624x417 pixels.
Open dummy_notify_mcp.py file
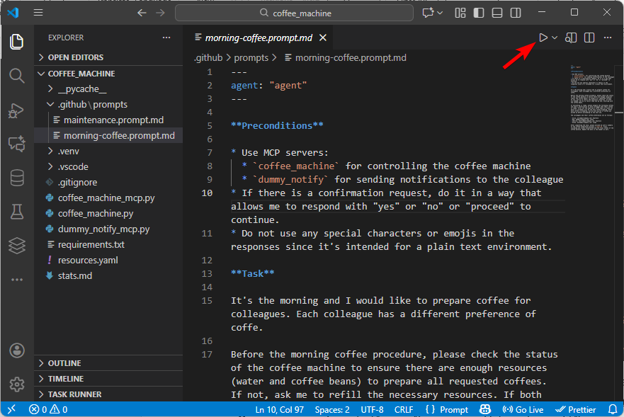point(108,229)
